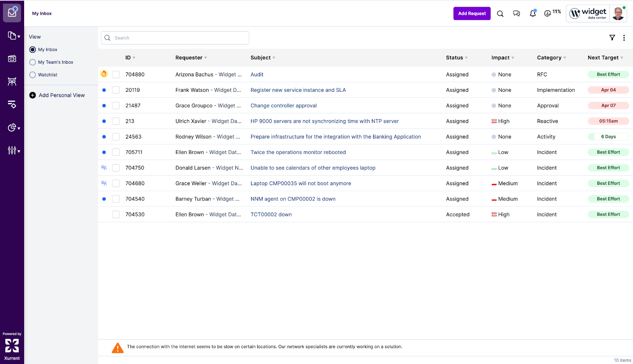Select the service tickets sidebar icon
This screenshot has height=364, width=633.
click(12, 59)
